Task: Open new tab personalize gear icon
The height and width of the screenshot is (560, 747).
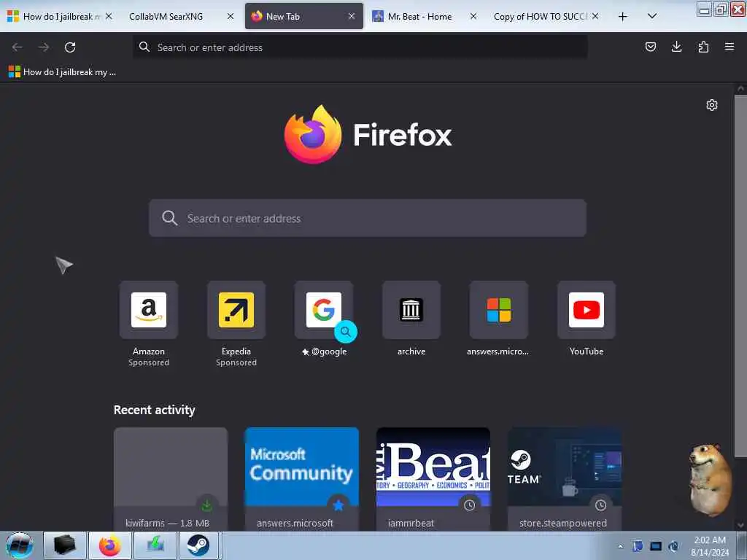Action: [712, 105]
